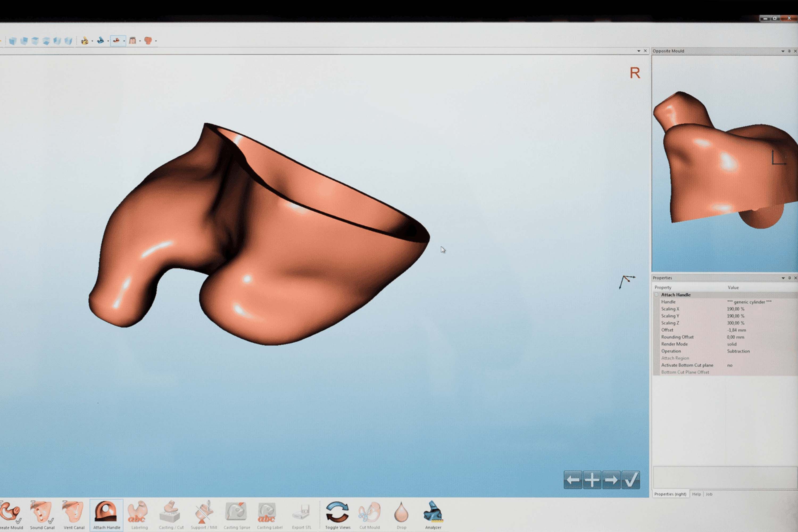Click the Scaling X value field
This screenshot has width=798, height=532.
coord(735,309)
